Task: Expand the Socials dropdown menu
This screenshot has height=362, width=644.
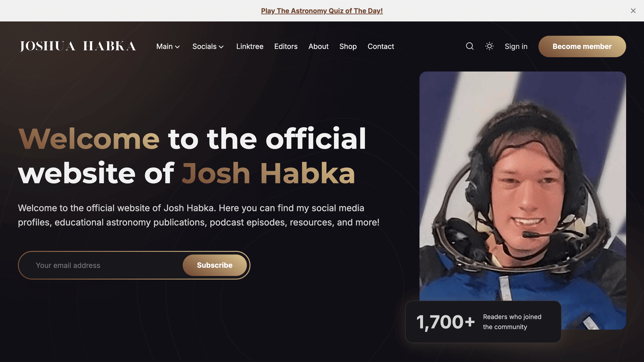Action: coord(208,46)
